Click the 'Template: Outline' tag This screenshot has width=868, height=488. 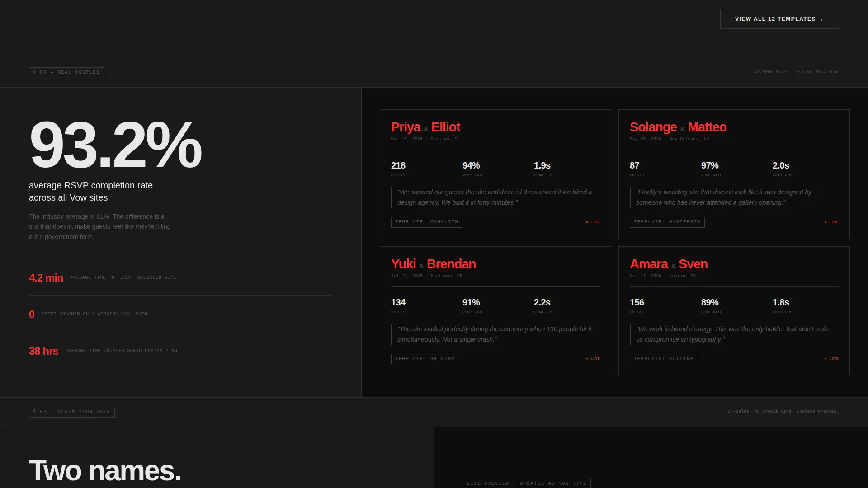[664, 359]
